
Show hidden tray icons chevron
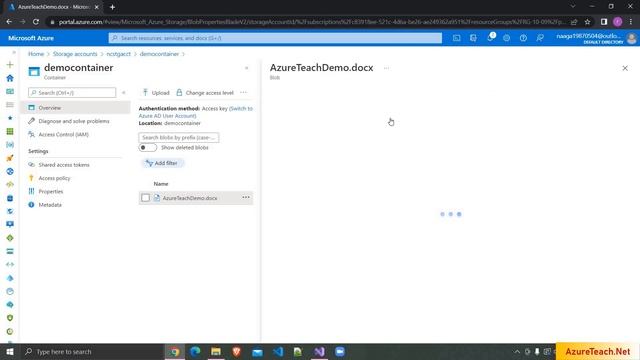517,351
